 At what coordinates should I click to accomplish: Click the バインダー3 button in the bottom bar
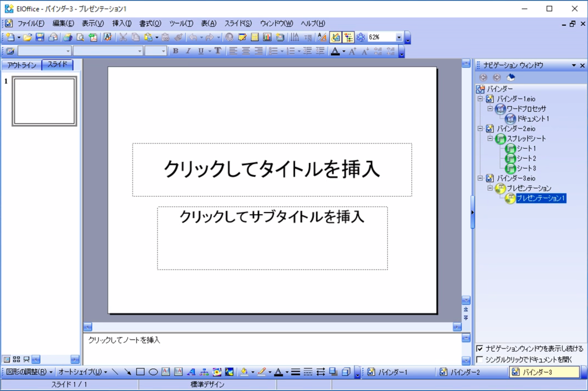pyautogui.click(x=545, y=372)
